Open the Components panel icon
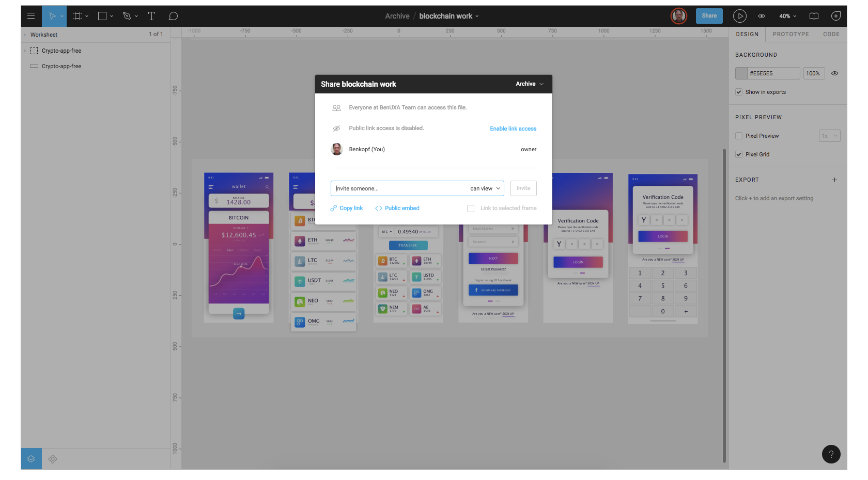868x480 pixels. coord(53,459)
